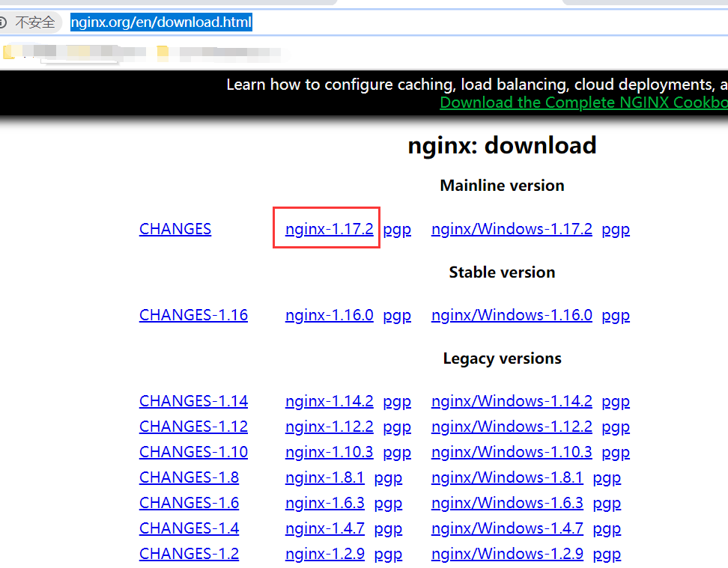Download nginx/Windows-1.4.7

(507, 529)
